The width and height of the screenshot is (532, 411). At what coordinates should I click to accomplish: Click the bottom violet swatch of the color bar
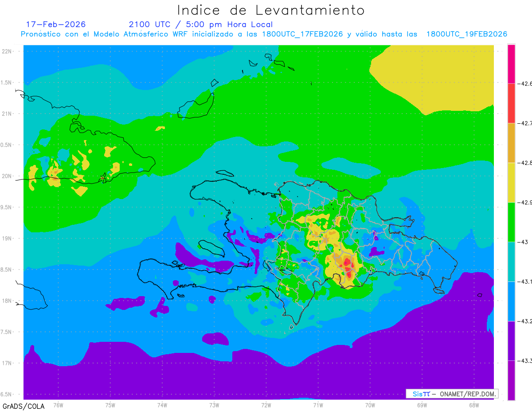tap(511, 380)
